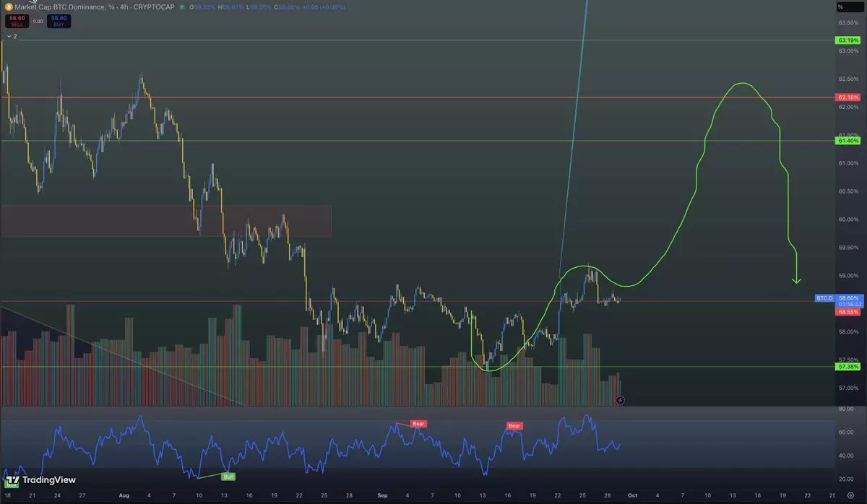Screen dimensions: 867x504
Task: Click the purple lightning bolt icon
Action: (620, 399)
